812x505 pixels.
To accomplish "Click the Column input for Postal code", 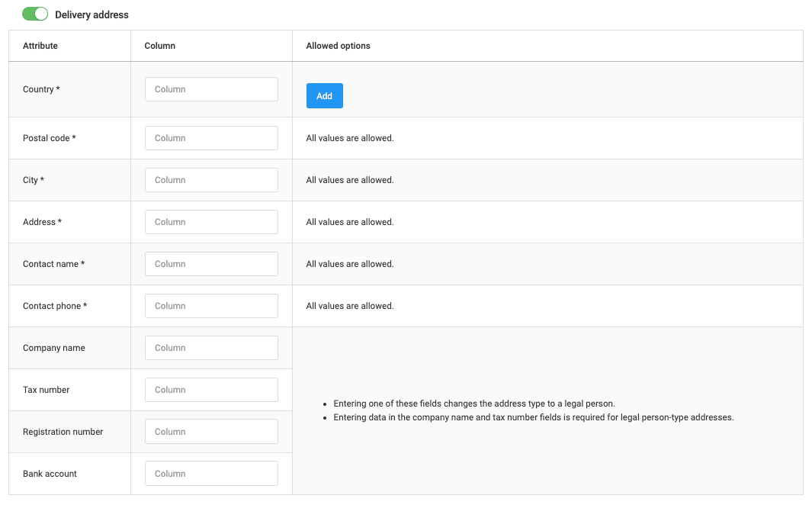I will [x=211, y=137].
